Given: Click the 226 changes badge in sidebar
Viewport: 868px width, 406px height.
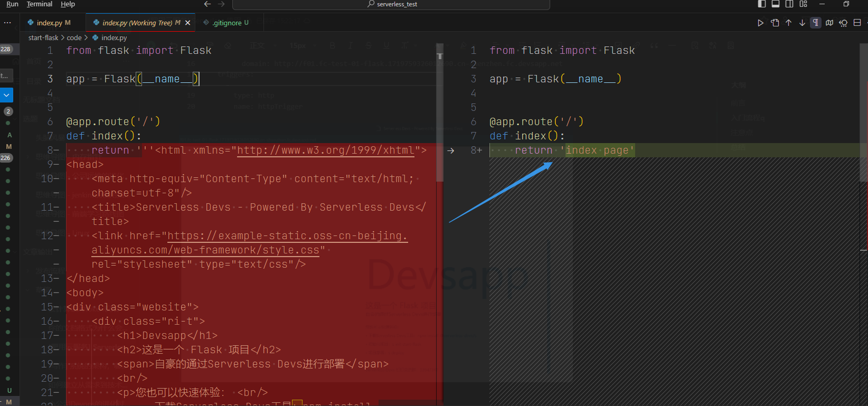Looking at the screenshot, I should (5, 158).
